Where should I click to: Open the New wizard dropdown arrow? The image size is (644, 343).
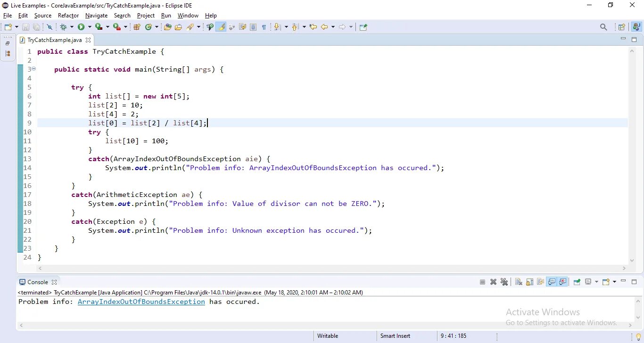click(17, 27)
